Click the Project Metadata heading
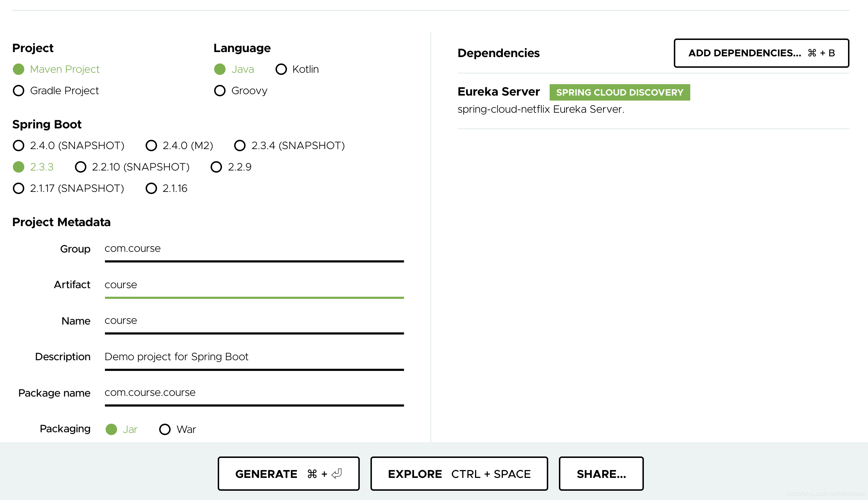The image size is (868, 500). (x=61, y=222)
